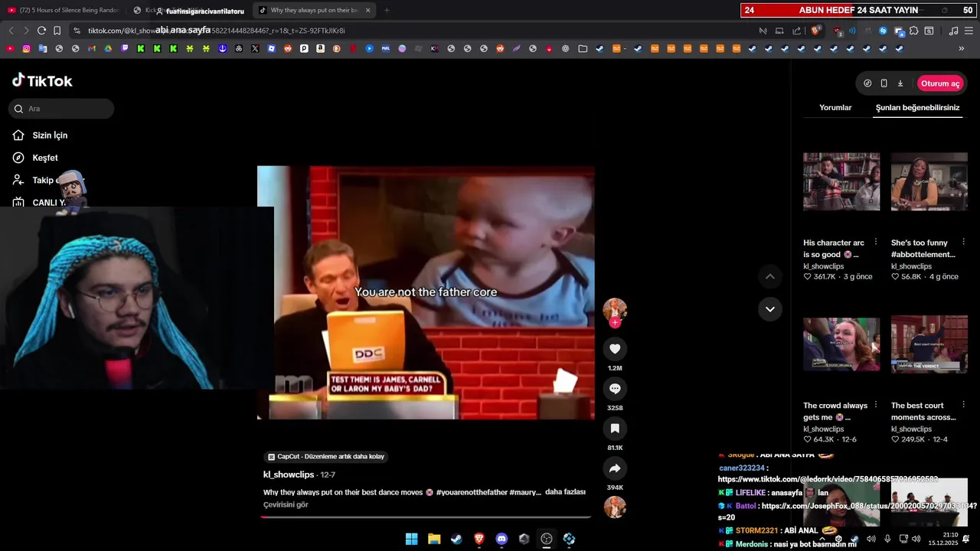
Task: Open the Gmail bookmark
Action: 92,48
